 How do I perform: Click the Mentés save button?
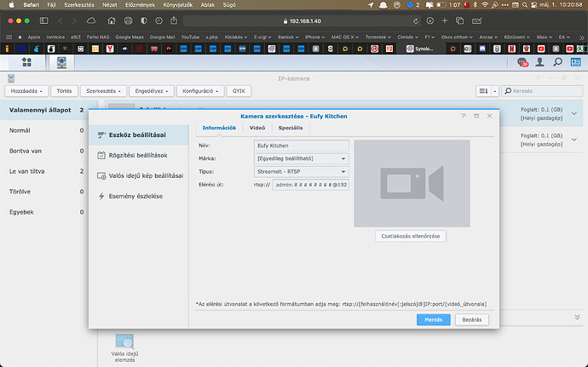(433, 319)
